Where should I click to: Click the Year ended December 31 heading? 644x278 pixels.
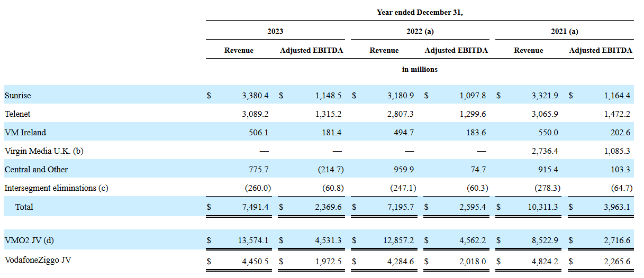click(420, 12)
